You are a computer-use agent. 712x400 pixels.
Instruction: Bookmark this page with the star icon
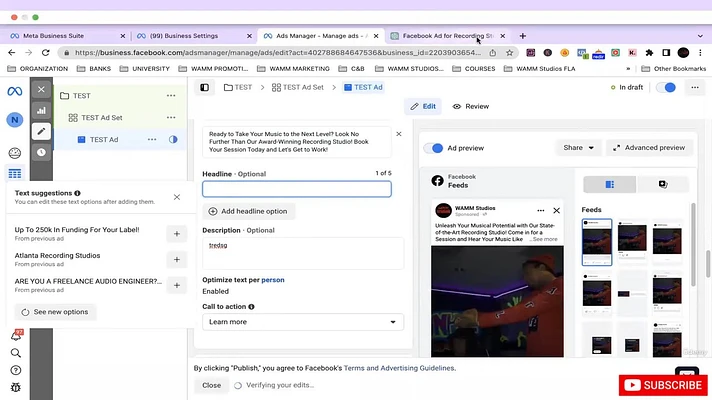point(509,53)
